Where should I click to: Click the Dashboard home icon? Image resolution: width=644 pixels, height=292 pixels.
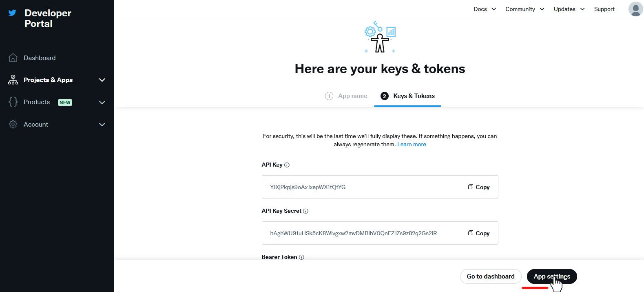click(13, 58)
